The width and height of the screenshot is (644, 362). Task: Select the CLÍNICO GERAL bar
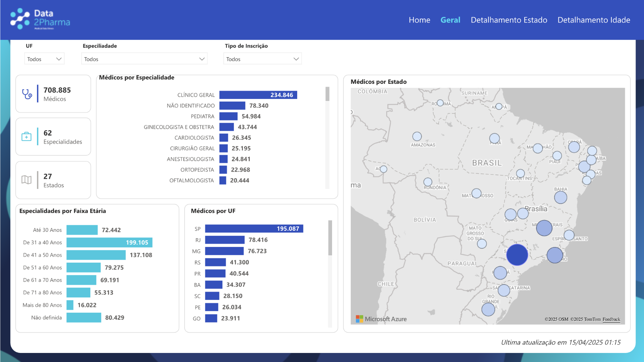(258, 95)
